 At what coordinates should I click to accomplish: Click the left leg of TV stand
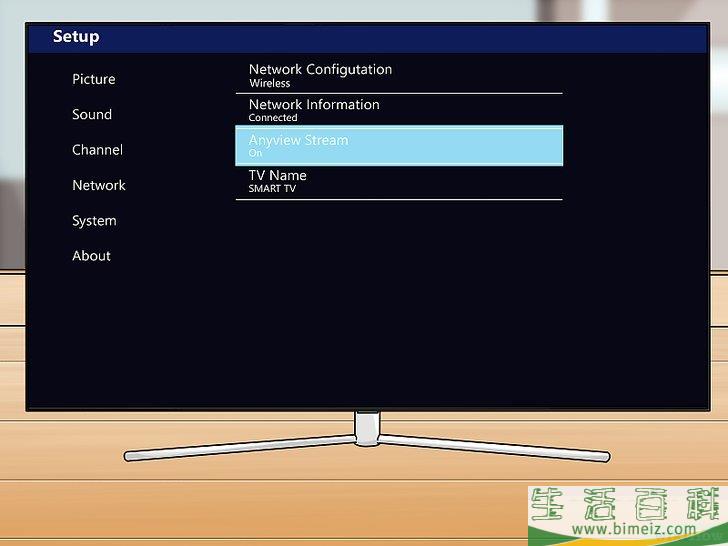pos(240,447)
